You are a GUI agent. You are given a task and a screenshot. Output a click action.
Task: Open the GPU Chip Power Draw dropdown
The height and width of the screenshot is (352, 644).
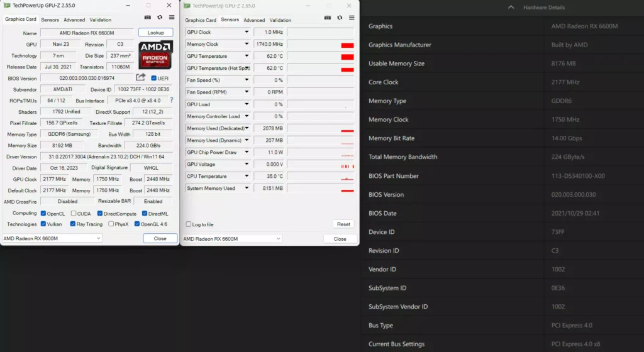pyautogui.click(x=247, y=152)
